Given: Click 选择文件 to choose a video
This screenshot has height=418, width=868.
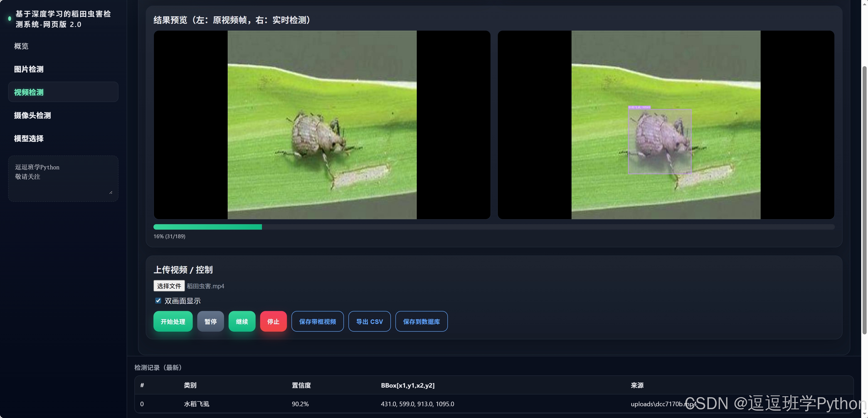Looking at the screenshot, I should pyautogui.click(x=169, y=286).
